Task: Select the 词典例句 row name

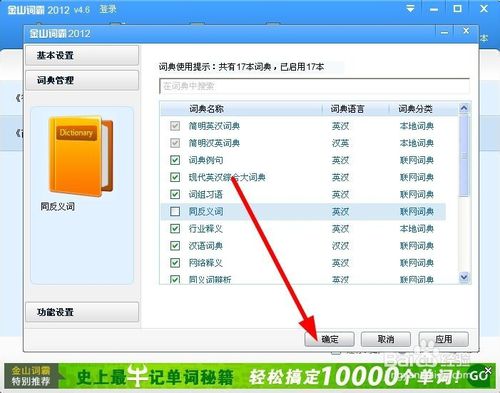Action: pyautogui.click(x=206, y=160)
